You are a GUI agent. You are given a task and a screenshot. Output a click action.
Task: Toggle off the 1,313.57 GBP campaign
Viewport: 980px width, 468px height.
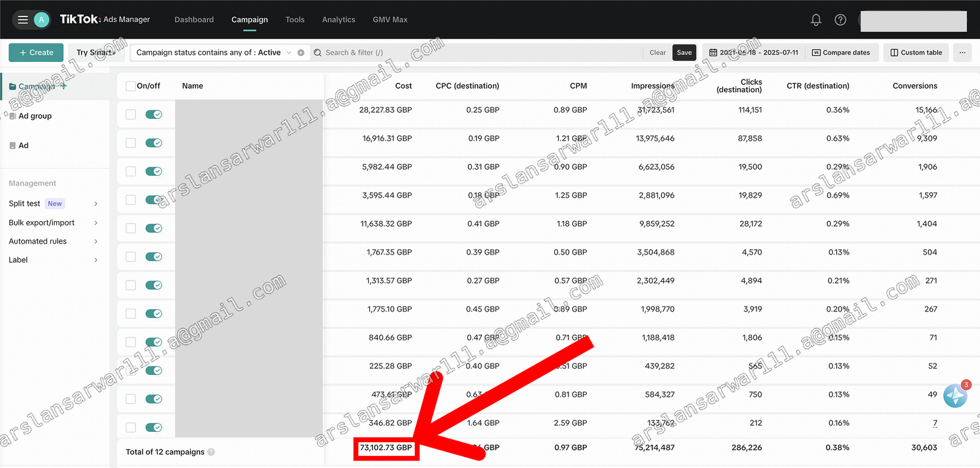[x=154, y=285]
